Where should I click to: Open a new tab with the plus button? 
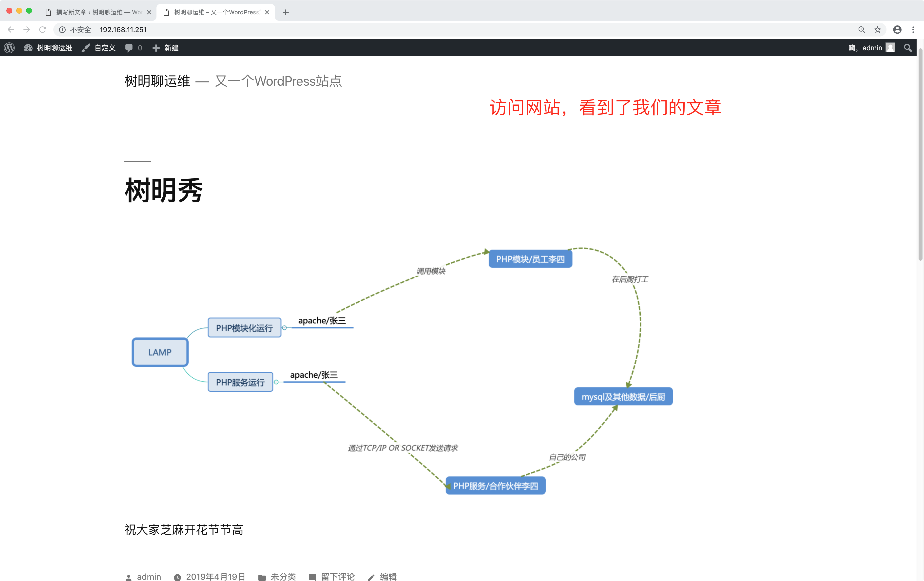(286, 12)
